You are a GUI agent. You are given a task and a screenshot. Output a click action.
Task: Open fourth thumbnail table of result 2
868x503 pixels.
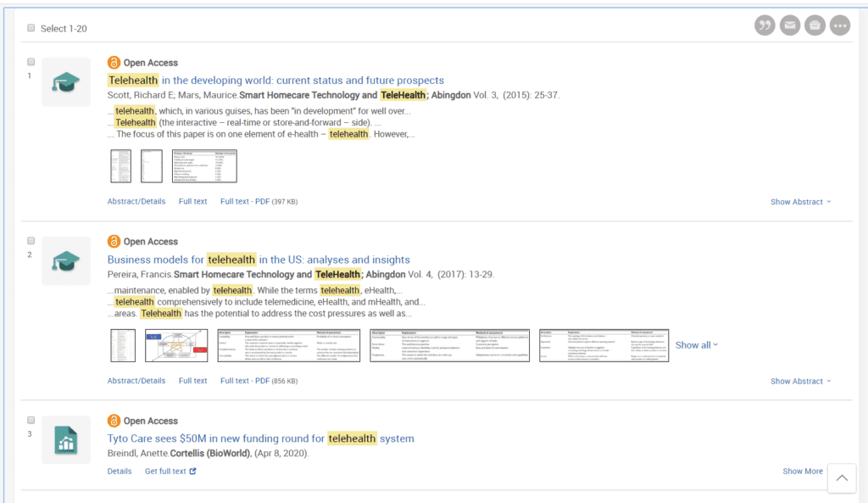pos(449,346)
